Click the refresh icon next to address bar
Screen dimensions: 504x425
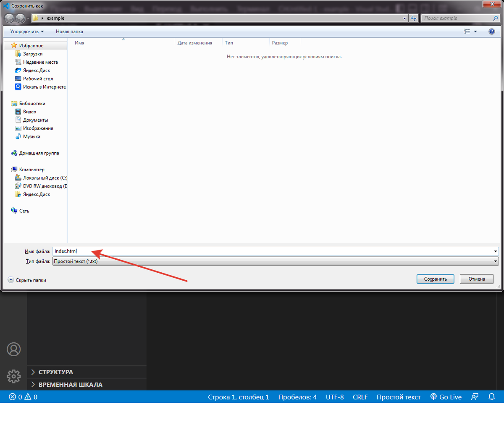click(414, 18)
